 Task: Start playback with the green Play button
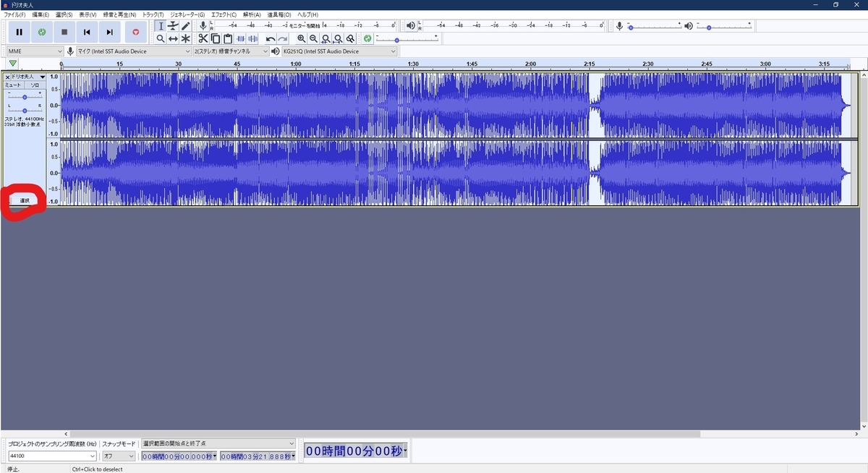pos(42,32)
